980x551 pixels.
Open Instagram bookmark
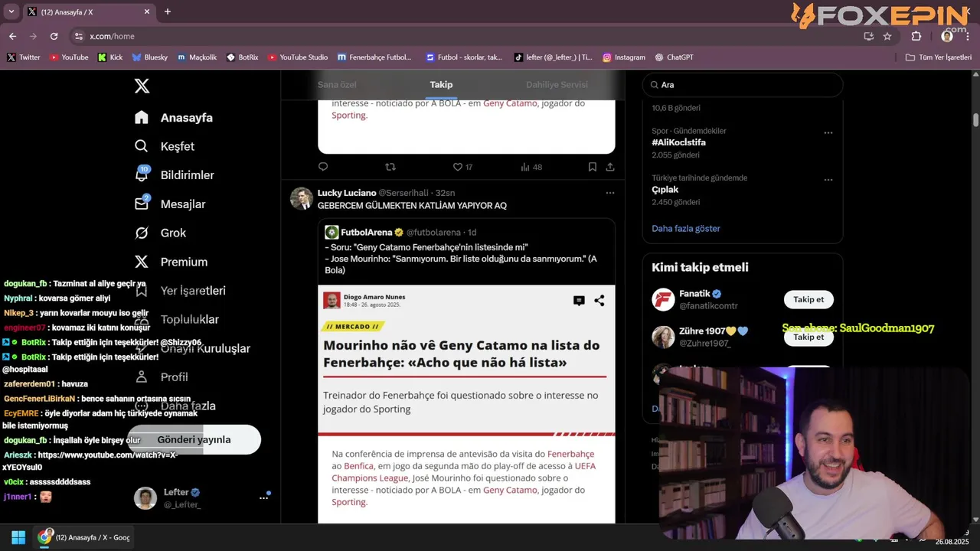(x=624, y=57)
